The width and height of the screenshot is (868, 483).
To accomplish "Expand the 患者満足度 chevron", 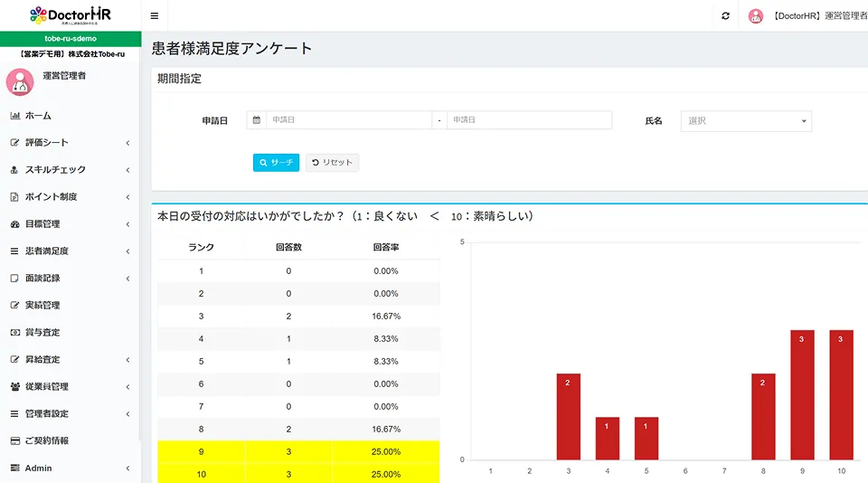I will tap(127, 251).
